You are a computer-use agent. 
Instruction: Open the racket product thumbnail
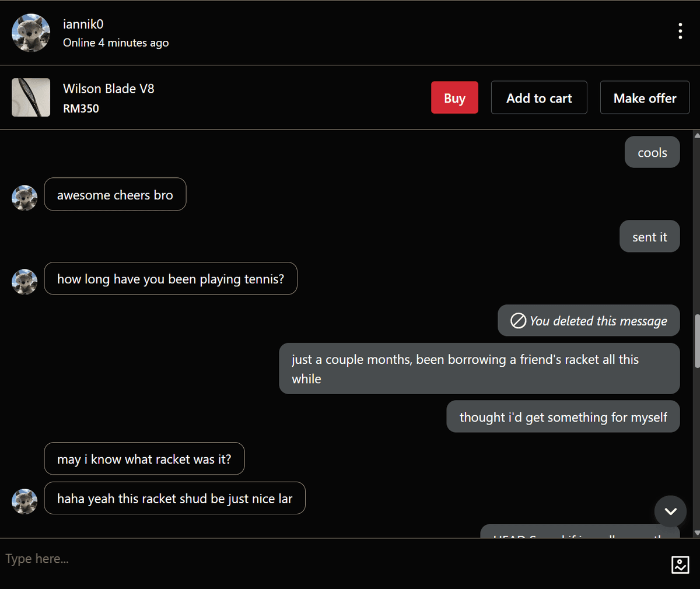(31, 97)
